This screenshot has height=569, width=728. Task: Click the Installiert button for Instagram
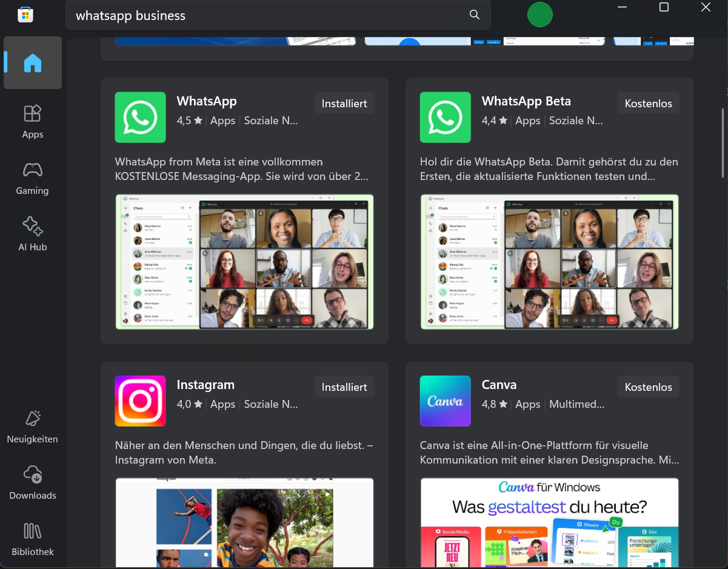344,387
